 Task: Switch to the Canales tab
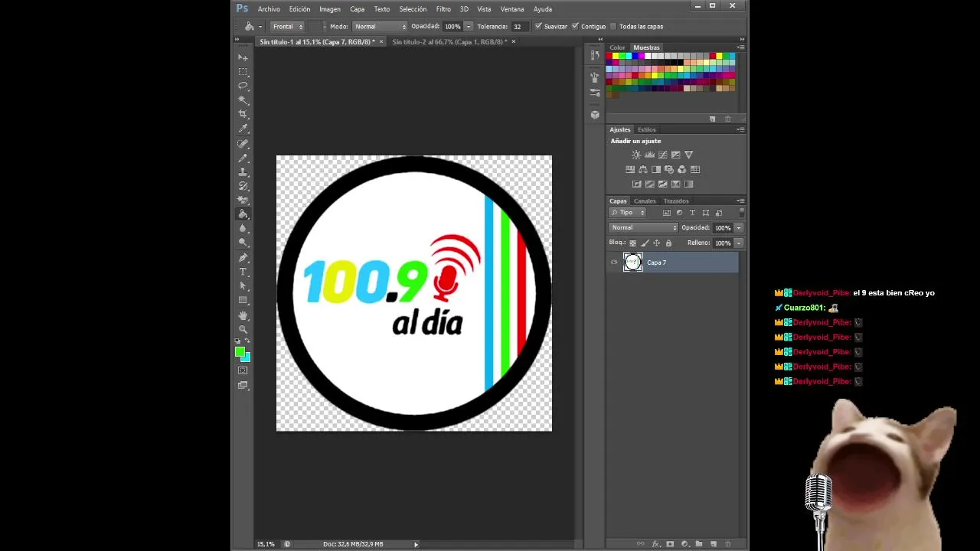click(645, 201)
